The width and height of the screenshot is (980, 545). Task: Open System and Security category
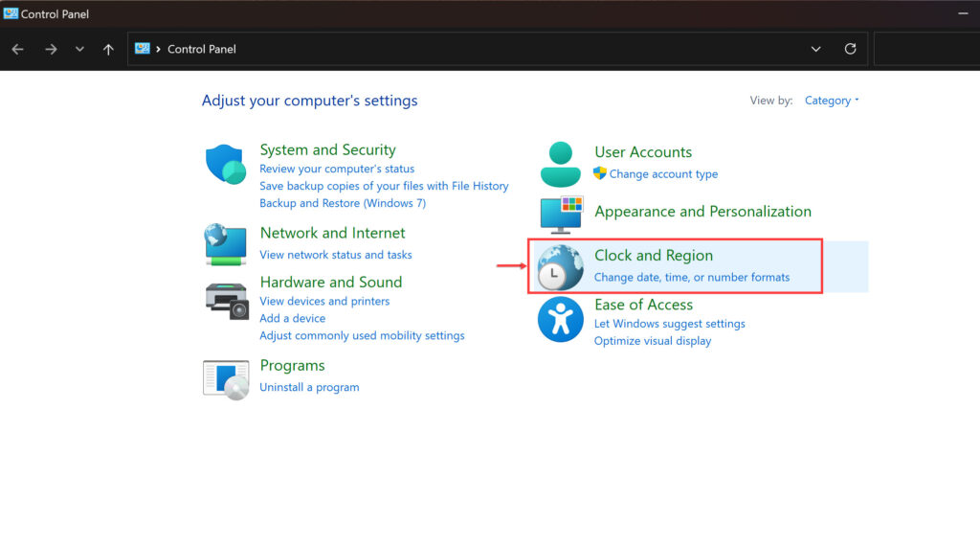click(327, 149)
